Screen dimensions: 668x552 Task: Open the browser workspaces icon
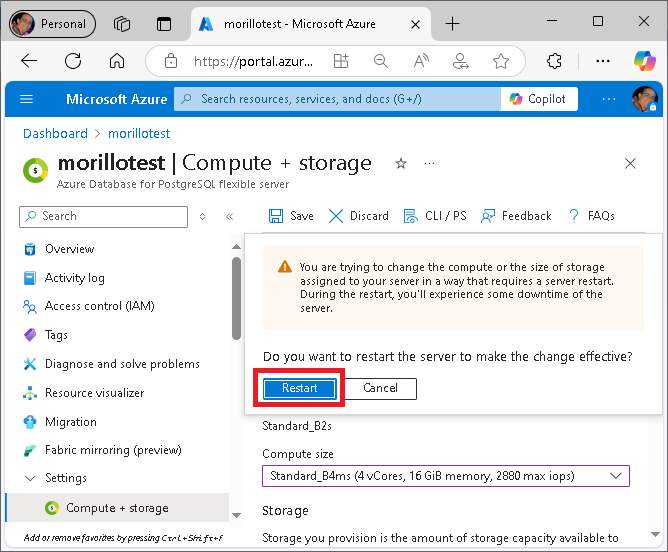[x=122, y=24]
